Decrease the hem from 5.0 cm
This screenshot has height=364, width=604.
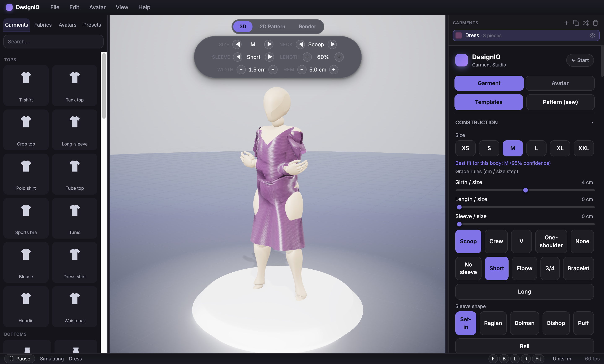[302, 70]
